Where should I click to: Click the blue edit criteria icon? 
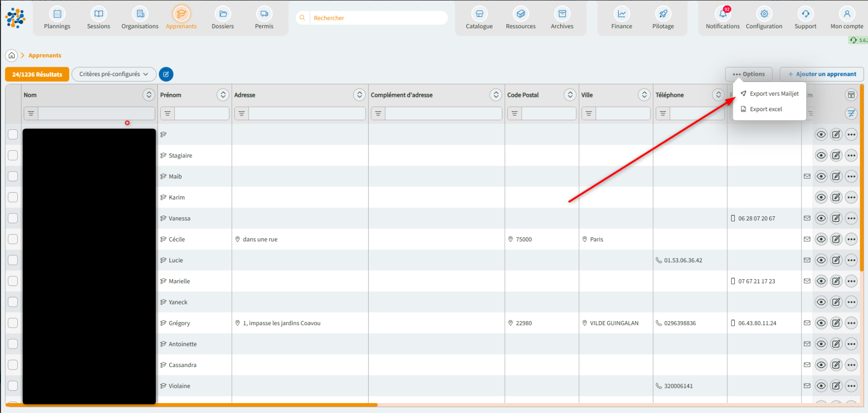(x=166, y=74)
